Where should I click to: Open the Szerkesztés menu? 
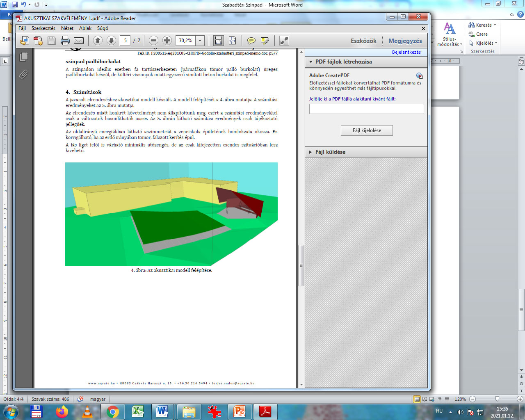tap(43, 28)
